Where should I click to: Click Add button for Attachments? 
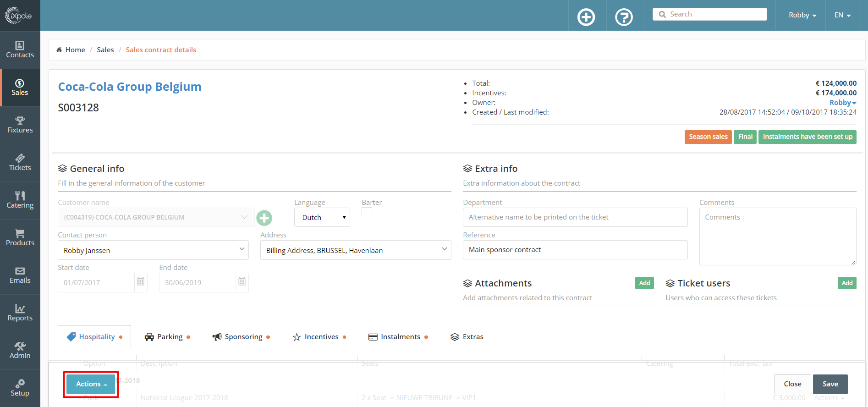coord(644,283)
